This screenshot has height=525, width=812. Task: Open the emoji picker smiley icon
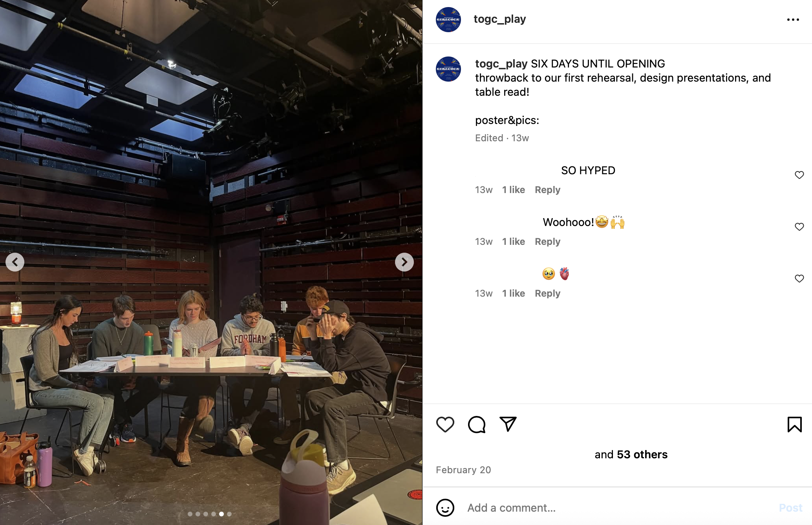445,508
